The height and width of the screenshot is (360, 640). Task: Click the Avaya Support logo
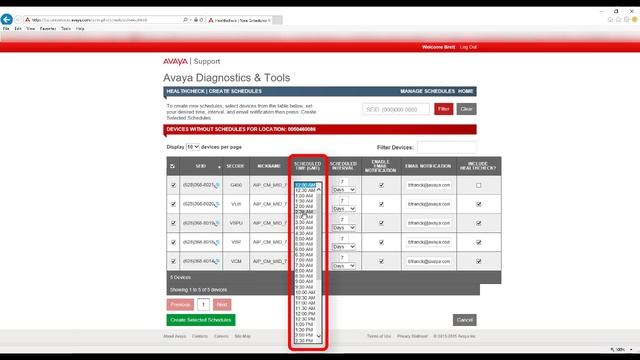pyautogui.click(x=191, y=61)
